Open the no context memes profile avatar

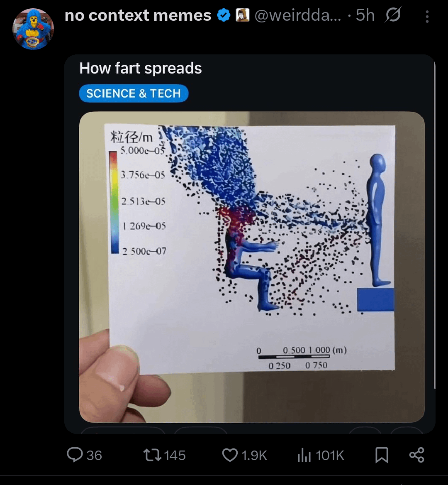point(33,29)
